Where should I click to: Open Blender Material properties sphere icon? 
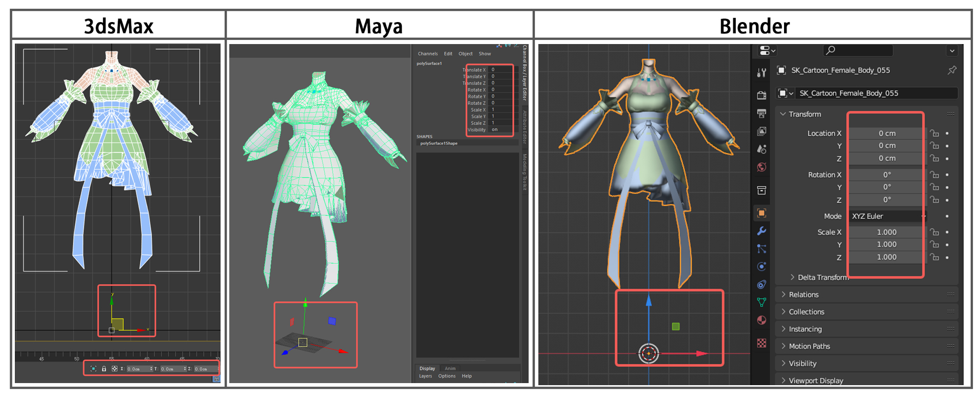[x=761, y=320]
